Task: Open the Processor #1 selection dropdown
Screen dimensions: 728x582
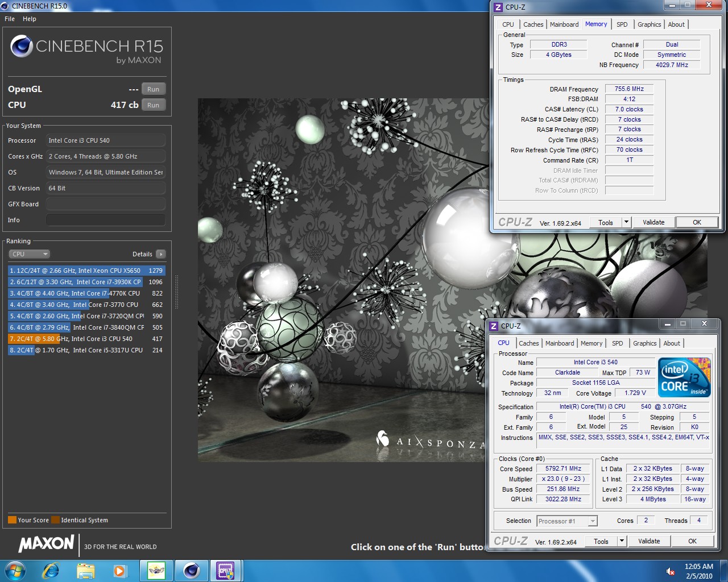Action: pos(567,521)
